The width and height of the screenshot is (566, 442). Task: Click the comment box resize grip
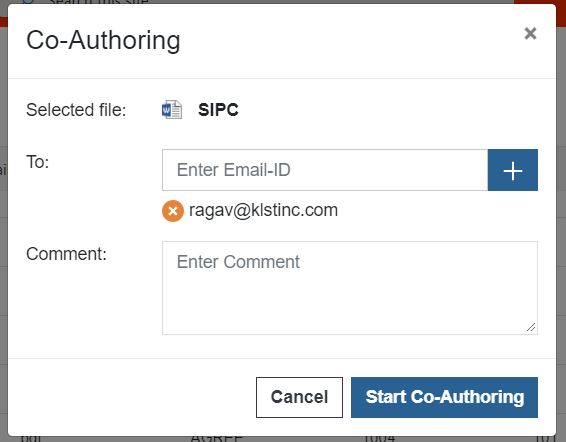531,328
